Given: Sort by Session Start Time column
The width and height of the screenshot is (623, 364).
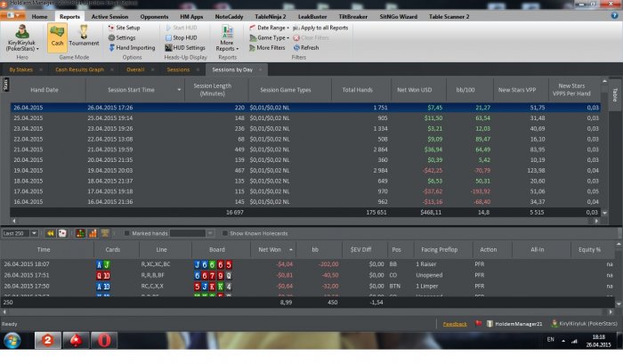Looking at the screenshot, I should coord(131,90).
